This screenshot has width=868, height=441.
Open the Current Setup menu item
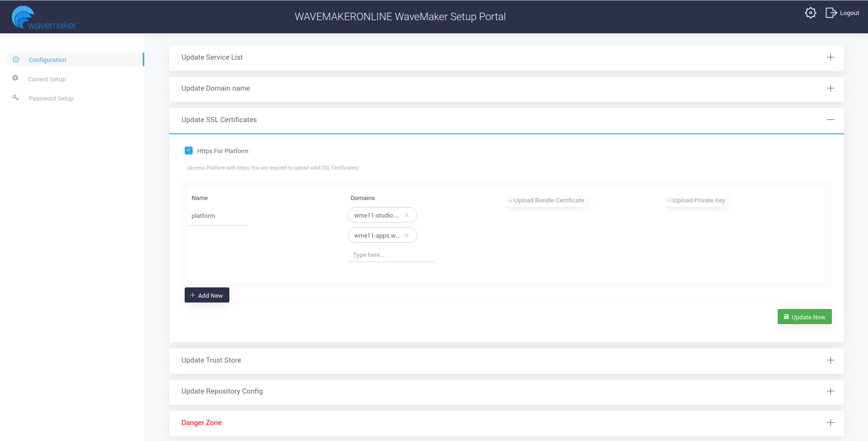pyautogui.click(x=47, y=79)
